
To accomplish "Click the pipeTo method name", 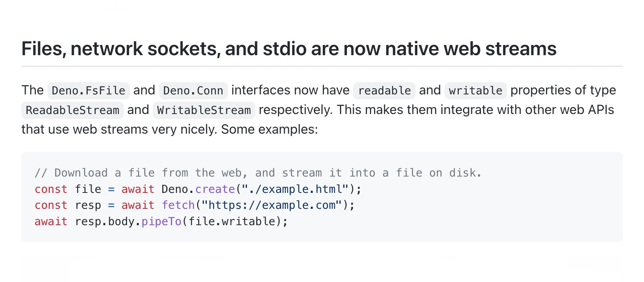I will point(161,222).
